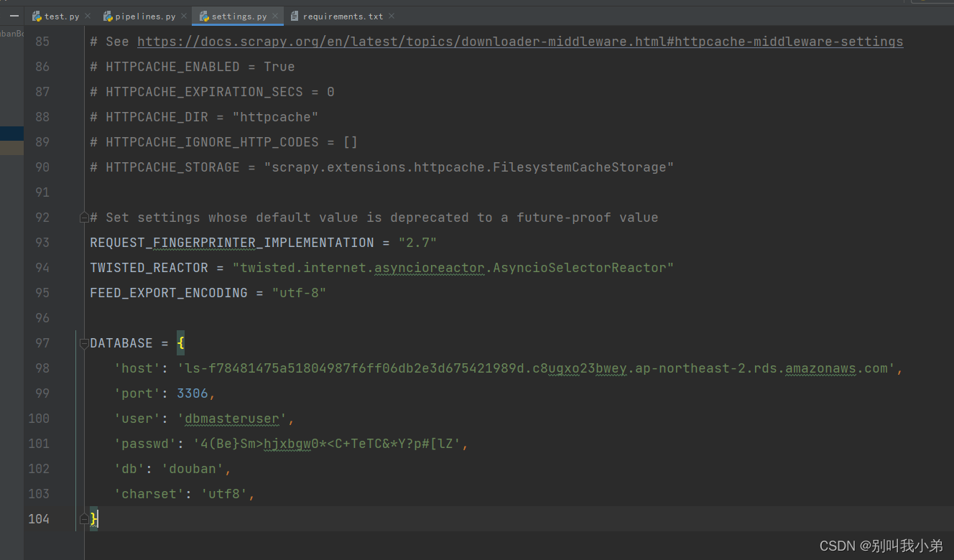Click the rds.amazonaws.com host string

pyautogui.click(x=536, y=368)
